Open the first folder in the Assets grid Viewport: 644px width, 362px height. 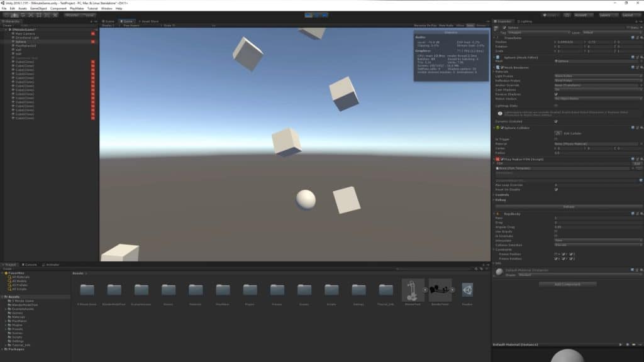point(87,290)
